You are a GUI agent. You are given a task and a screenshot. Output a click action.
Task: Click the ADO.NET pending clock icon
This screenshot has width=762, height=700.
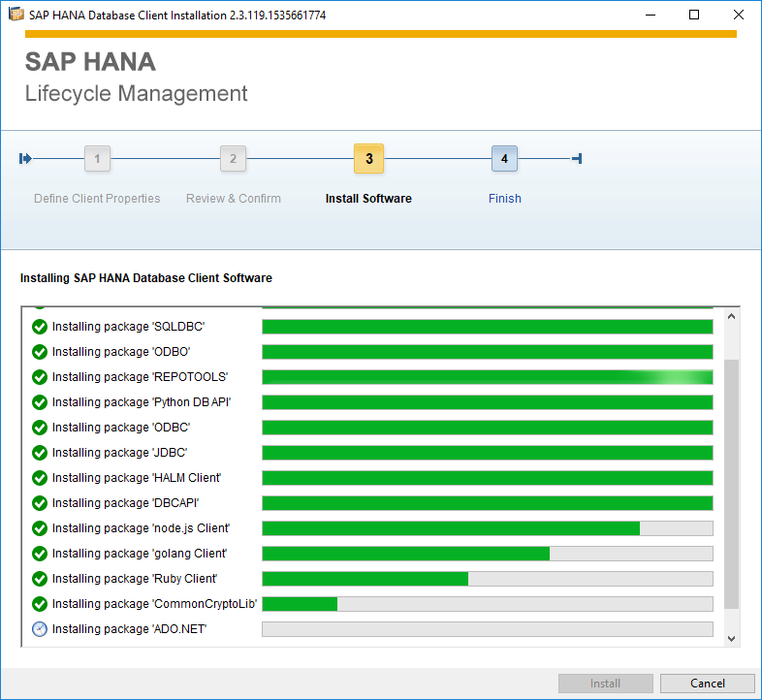tap(40, 629)
